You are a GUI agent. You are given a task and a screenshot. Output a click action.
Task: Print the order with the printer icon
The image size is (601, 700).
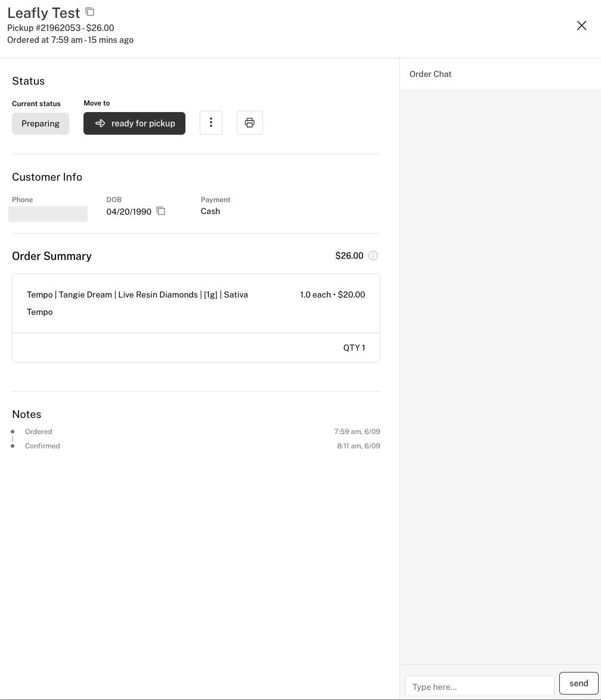point(250,123)
